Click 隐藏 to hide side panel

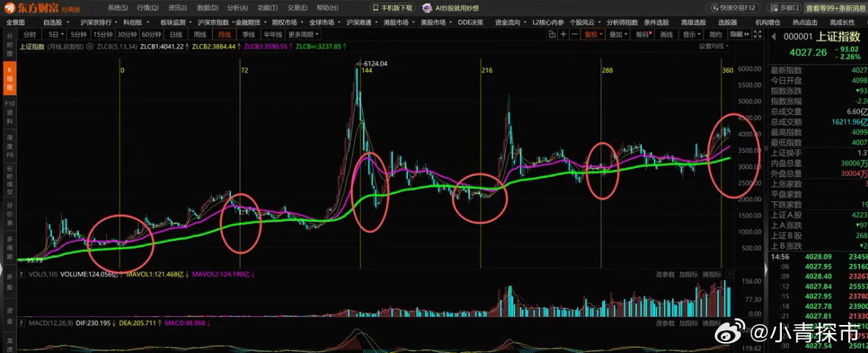pyautogui.click(x=738, y=35)
